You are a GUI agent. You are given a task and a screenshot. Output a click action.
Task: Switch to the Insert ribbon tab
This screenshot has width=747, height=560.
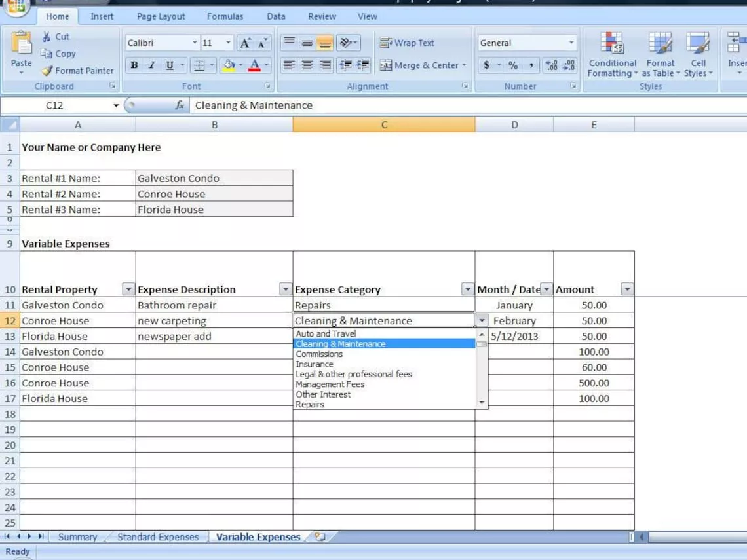(102, 16)
